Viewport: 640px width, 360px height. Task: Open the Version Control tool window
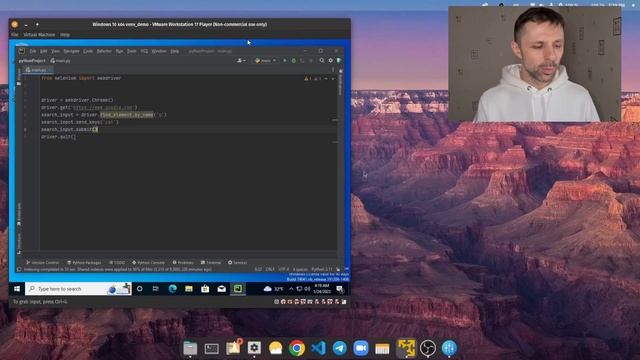42,262
